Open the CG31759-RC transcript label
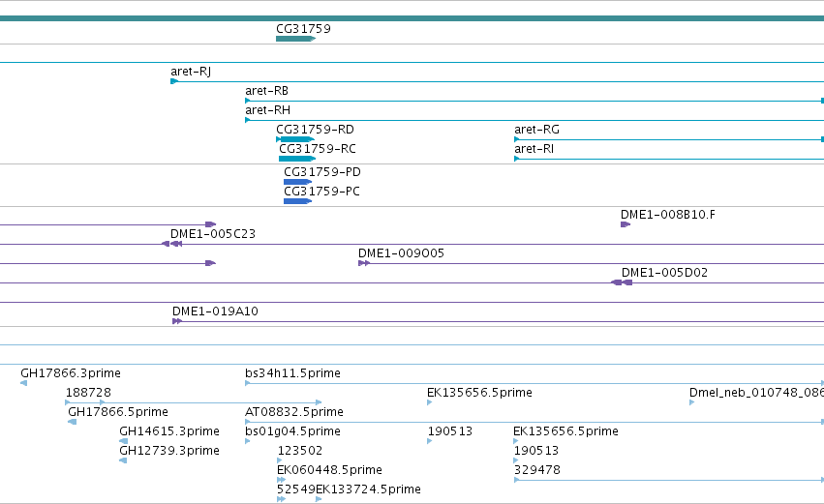The width and height of the screenshot is (824, 504). pos(318,149)
